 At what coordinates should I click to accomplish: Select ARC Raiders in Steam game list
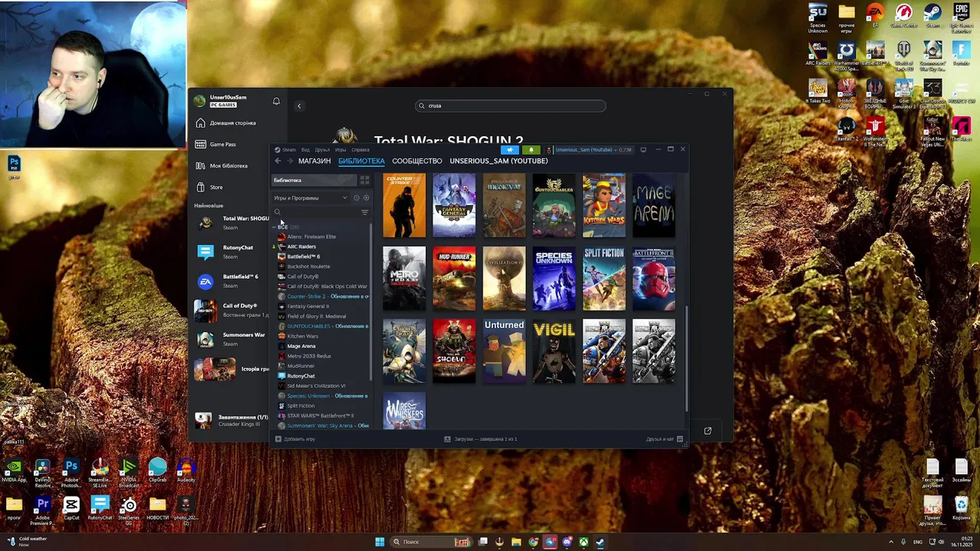pos(301,246)
